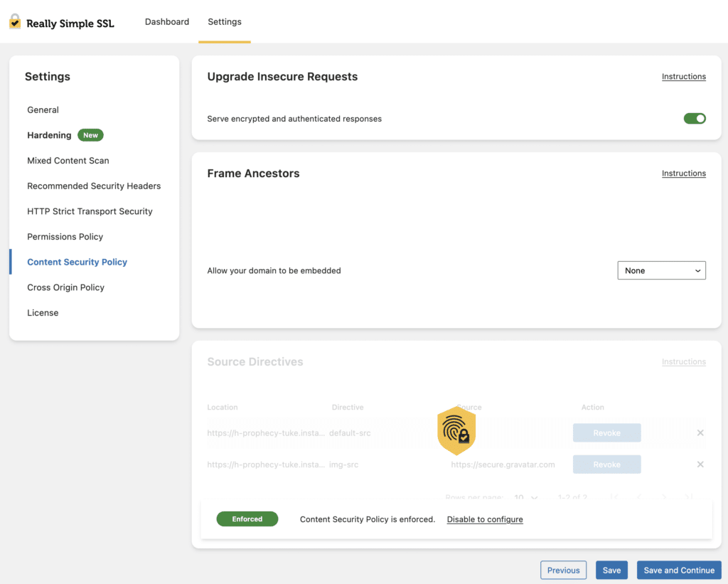Open Cross Origin Policy settings
The image size is (728, 584).
click(66, 287)
